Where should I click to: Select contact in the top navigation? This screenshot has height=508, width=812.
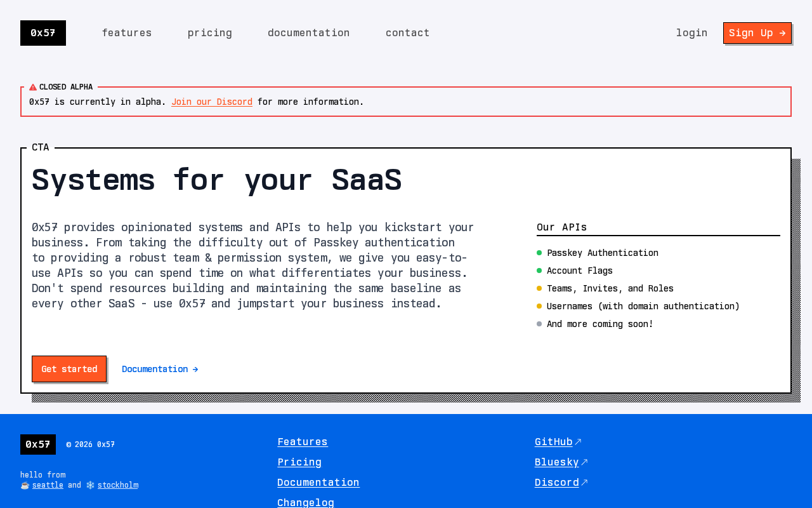(408, 33)
